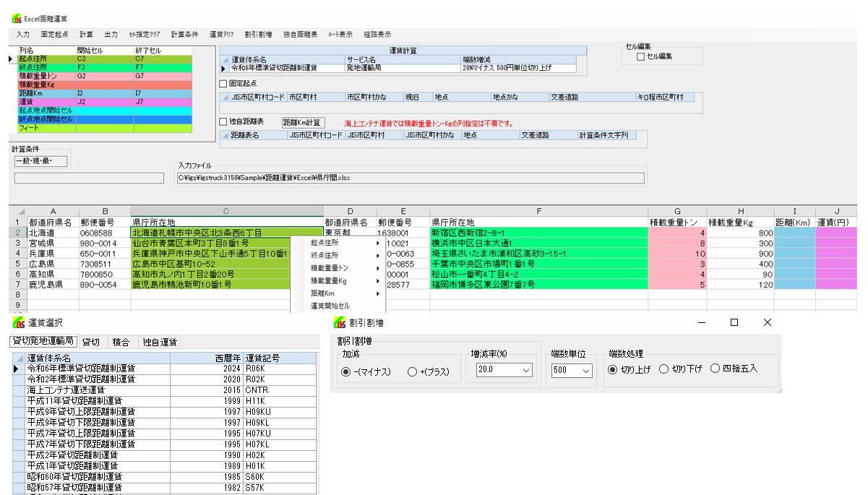This screenshot has width=868, height=495.
Task: Click the 割引割増 dialog logo icon
Action: coord(340,322)
